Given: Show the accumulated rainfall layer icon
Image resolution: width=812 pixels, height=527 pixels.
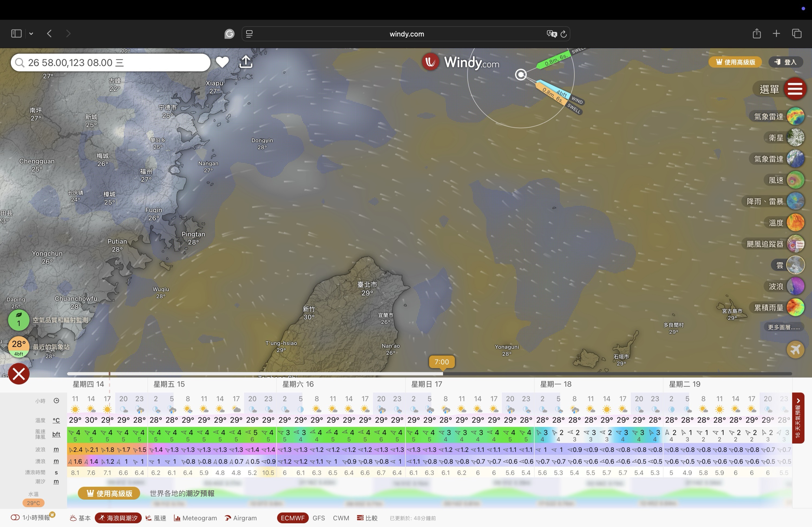Looking at the screenshot, I should point(795,308).
